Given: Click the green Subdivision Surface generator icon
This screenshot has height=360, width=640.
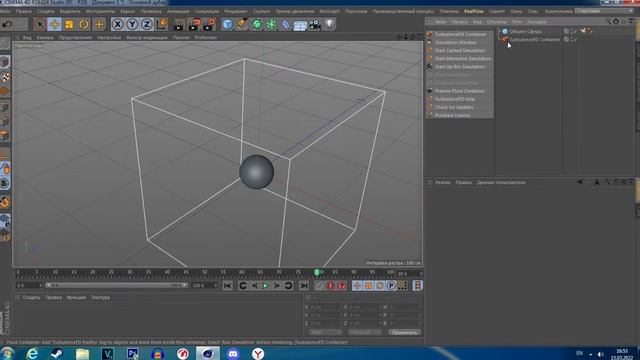Looking at the screenshot, I should [x=257, y=24].
